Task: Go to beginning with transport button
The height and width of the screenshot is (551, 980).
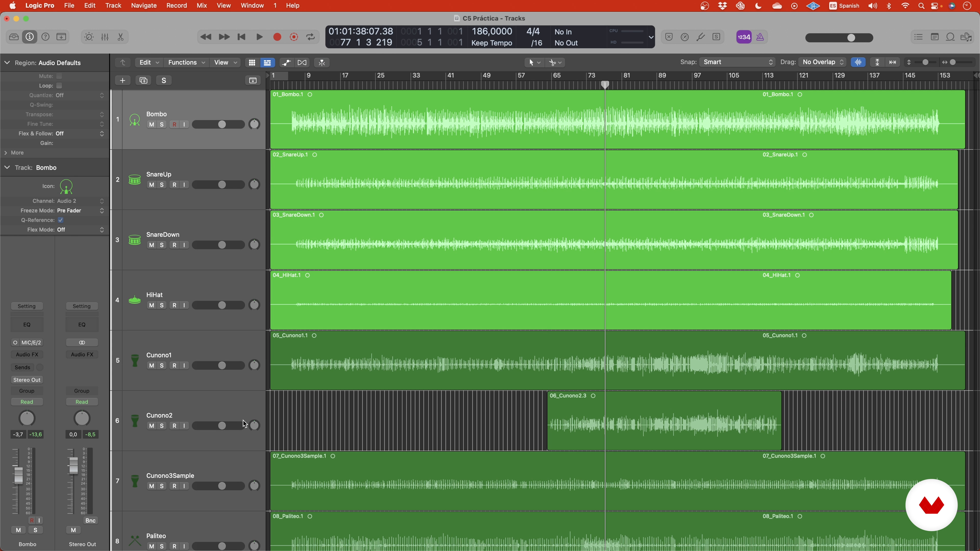Action: coord(241,37)
